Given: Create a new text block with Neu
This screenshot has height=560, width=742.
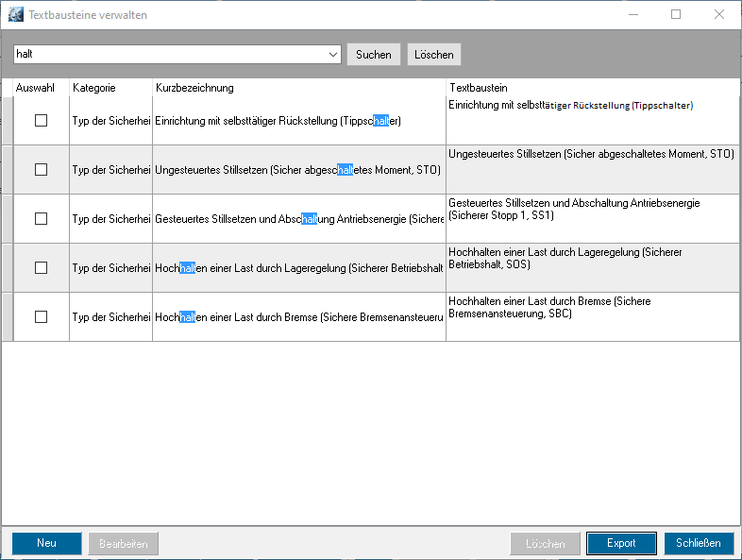Looking at the screenshot, I should [46, 543].
